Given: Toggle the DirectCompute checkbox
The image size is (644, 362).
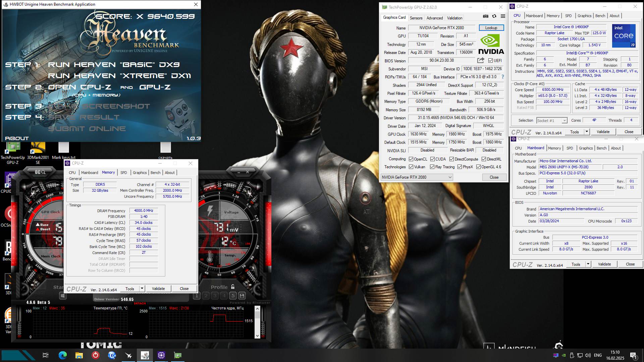Looking at the screenshot, I should pos(451,159).
